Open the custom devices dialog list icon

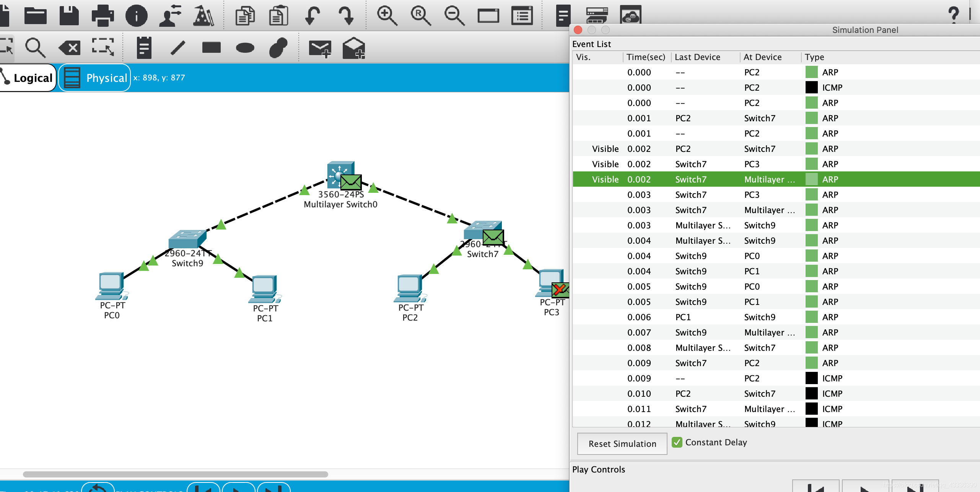pyautogui.click(x=522, y=16)
